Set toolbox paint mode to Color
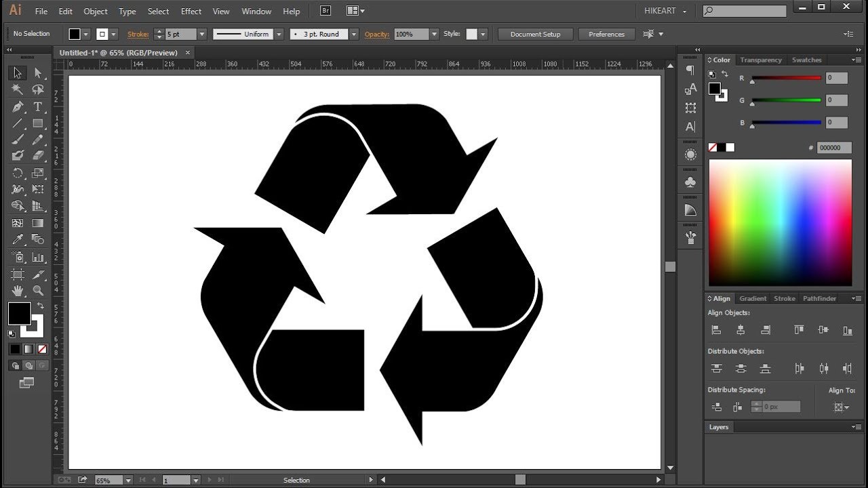The height and width of the screenshot is (488, 868). click(15, 349)
